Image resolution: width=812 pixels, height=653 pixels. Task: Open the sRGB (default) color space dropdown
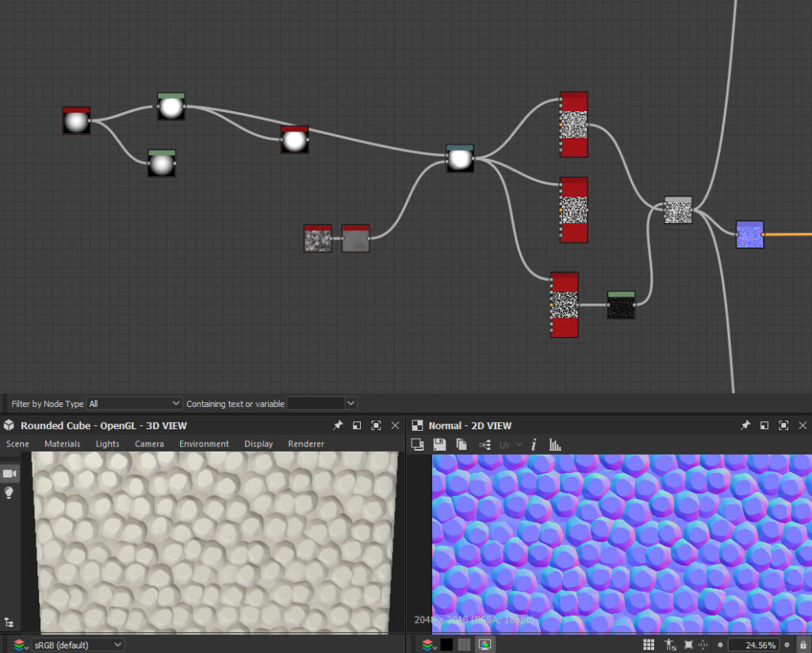point(78,645)
